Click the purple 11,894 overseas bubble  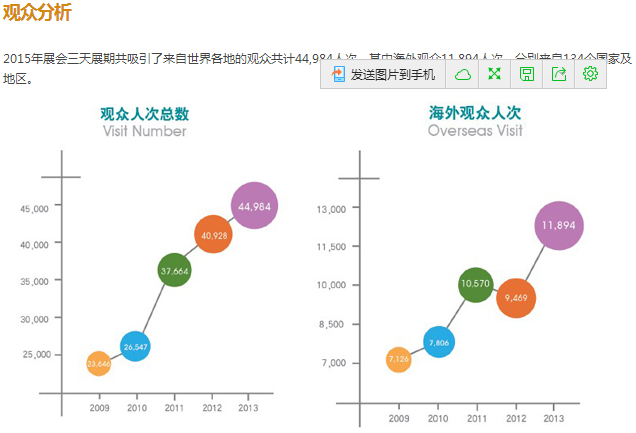558,226
